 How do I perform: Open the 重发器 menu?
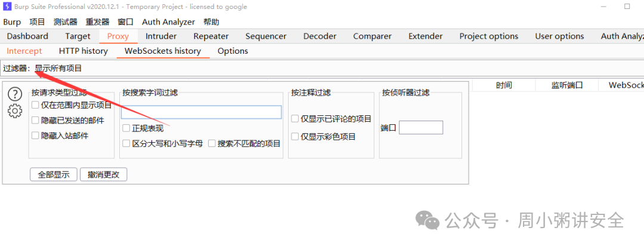(98, 22)
